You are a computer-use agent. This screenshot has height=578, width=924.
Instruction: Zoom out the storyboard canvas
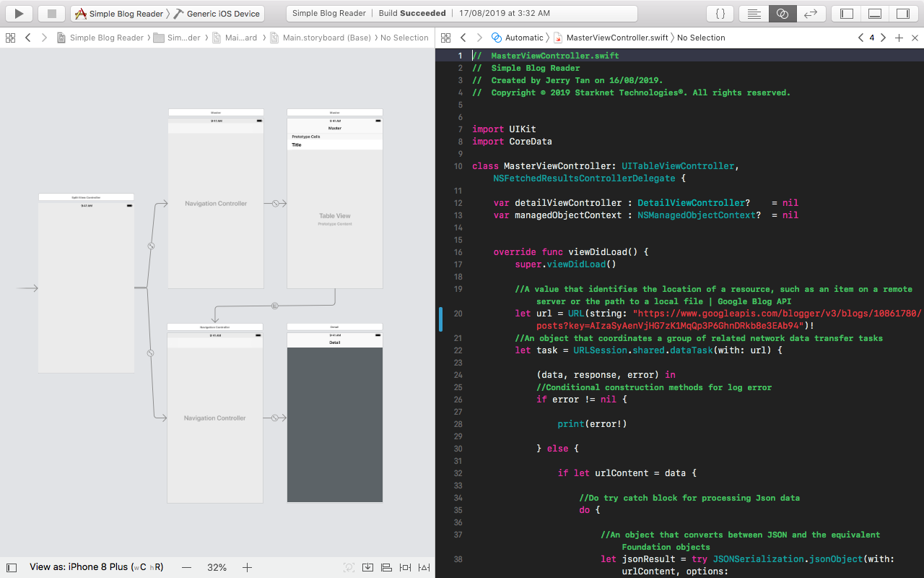click(186, 568)
